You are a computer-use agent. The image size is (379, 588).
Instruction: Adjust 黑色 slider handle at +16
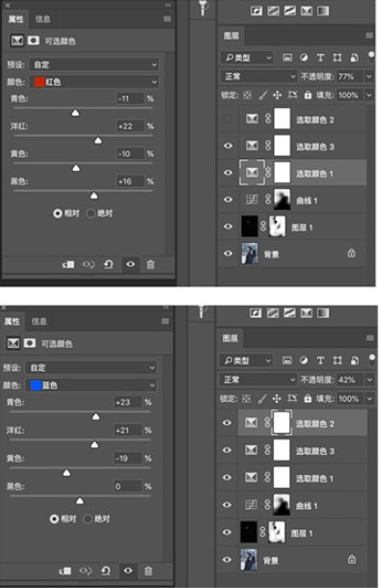(x=94, y=196)
